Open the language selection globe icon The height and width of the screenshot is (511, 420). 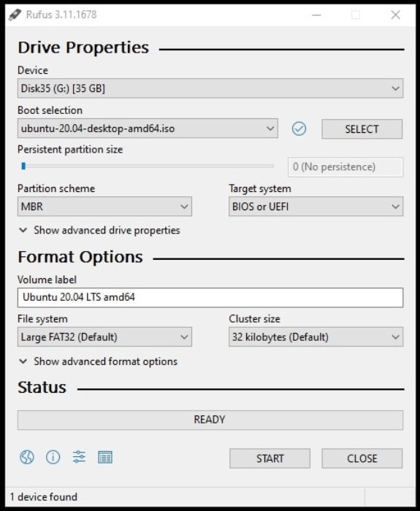pos(27,457)
